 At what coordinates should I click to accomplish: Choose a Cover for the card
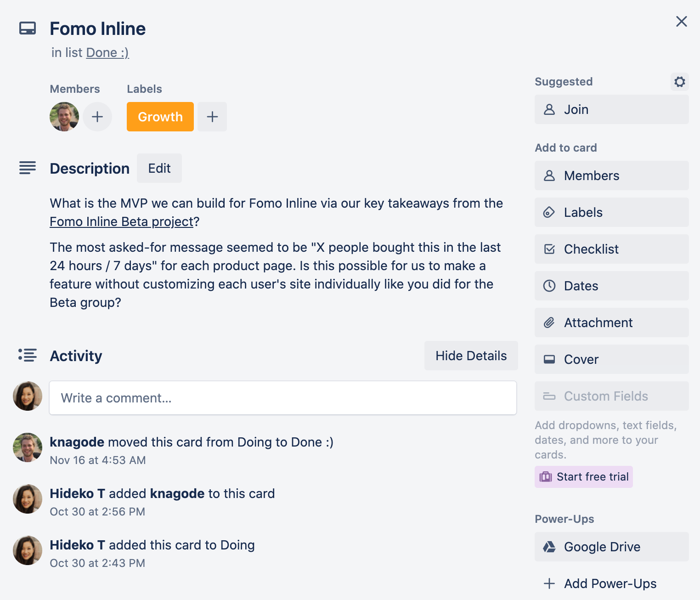pyautogui.click(x=612, y=359)
